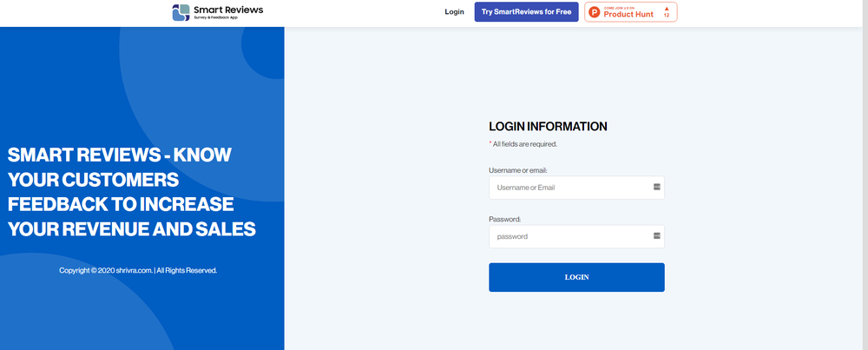Focus the password input field
Screen dimensions: 868x350
coord(576,236)
